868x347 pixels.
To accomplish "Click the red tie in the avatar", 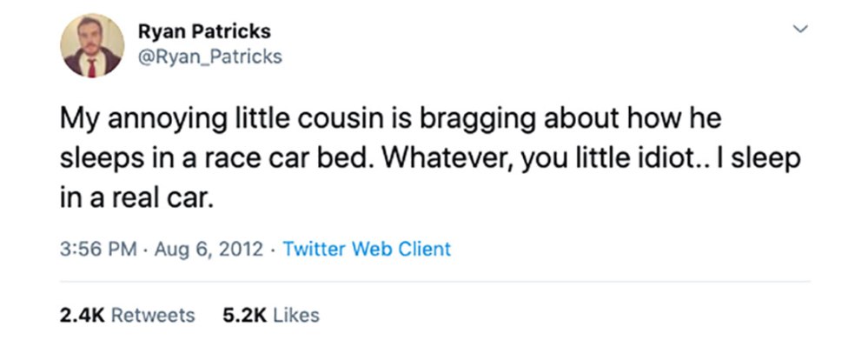I will (92, 68).
